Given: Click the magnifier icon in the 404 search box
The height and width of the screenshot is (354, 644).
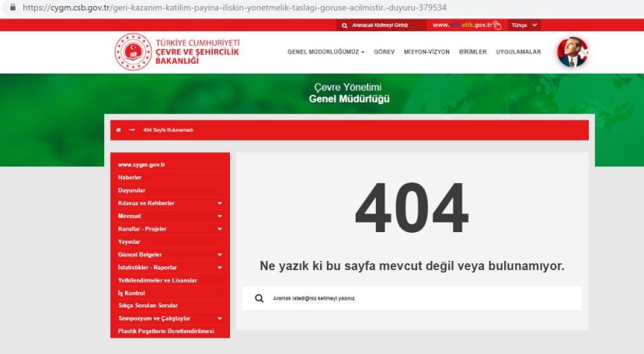Looking at the screenshot, I should point(259,298).
